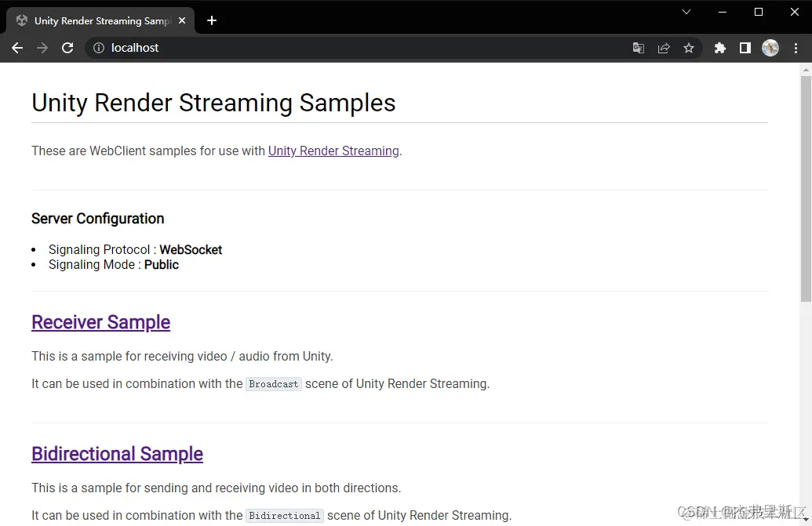Open Chrome three-dot menu
This screenshot has width=812, height=526.
click(796, 48)
